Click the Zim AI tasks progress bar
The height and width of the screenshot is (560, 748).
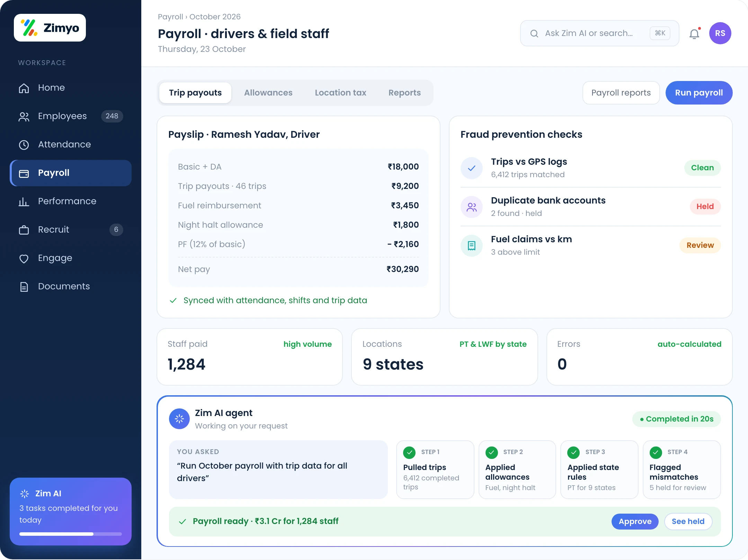pyautogui.click(x=71, y=534)
